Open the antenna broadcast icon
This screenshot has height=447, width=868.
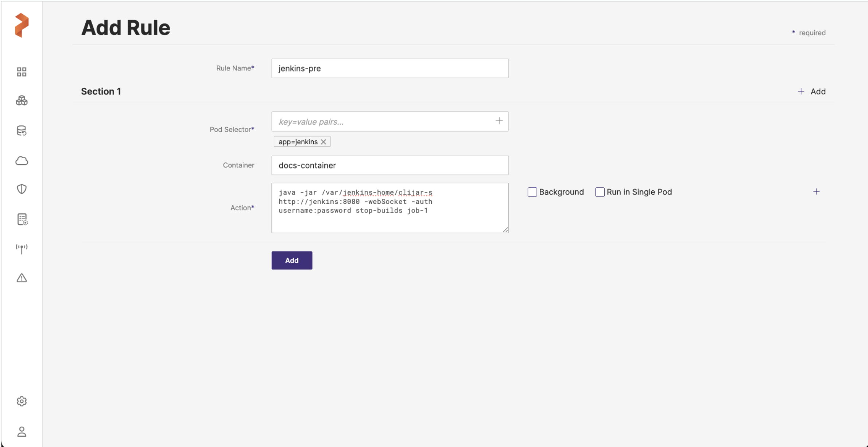pyautogui.click(x=22, y=249)
